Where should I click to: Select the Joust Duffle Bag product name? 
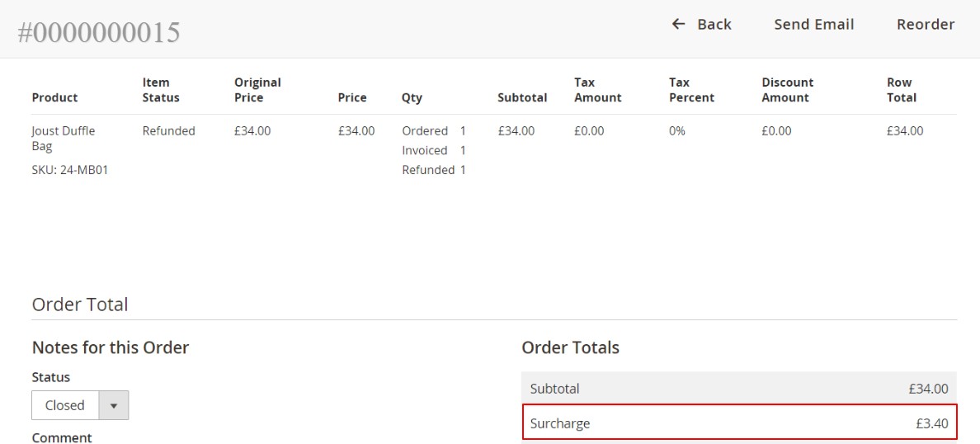[64, 139]
